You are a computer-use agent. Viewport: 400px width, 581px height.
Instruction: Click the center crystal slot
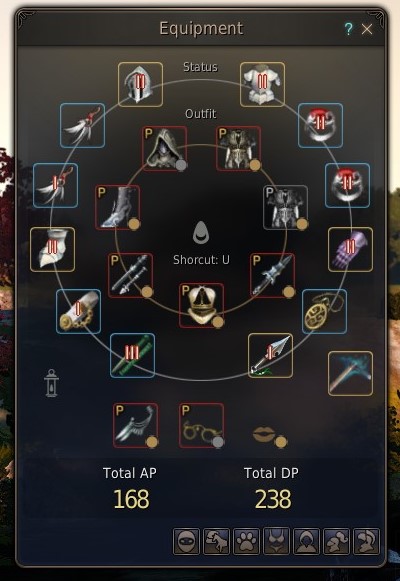(x=201, y=232)
